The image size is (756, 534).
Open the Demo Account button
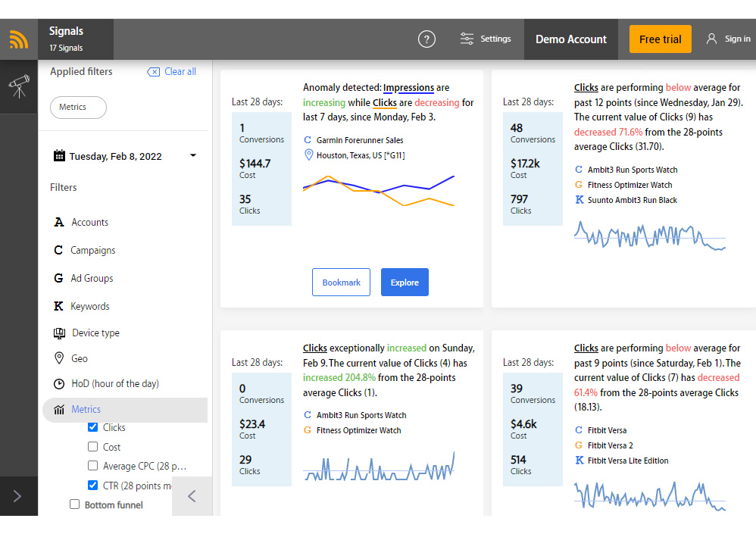(x=571, y=39)
